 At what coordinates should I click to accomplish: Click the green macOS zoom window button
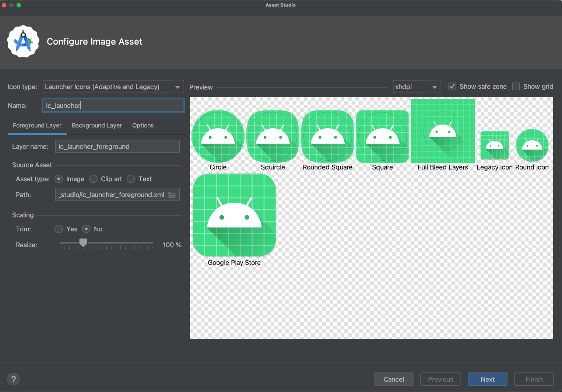(x=19, y=5)
